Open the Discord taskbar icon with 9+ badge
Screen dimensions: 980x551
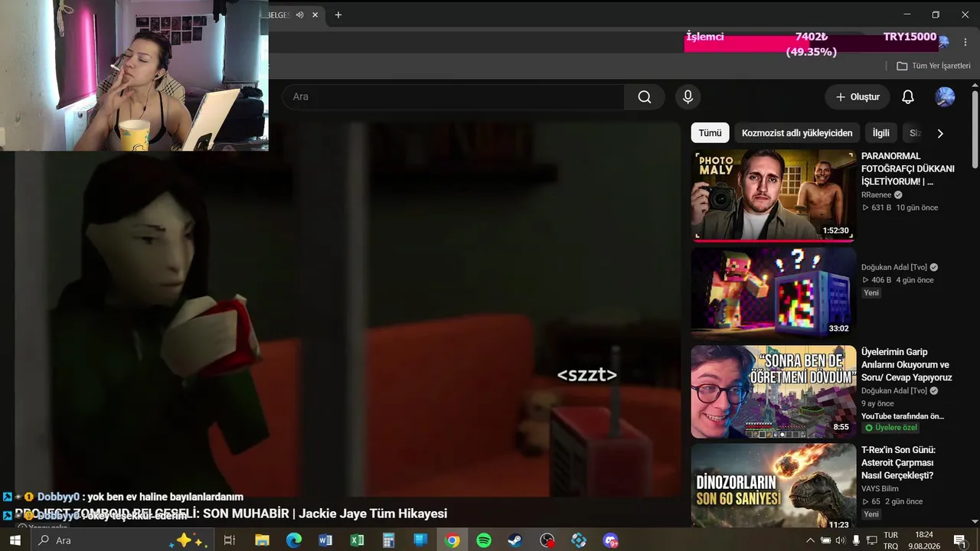(x=610, y=540)
